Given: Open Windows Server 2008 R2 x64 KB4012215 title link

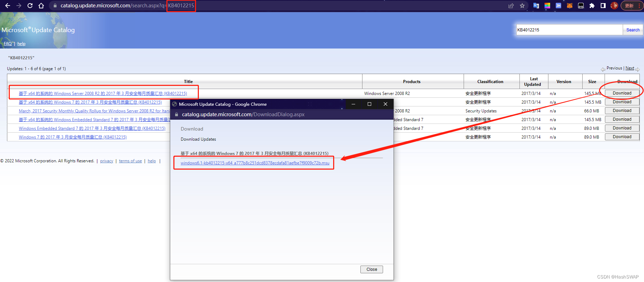Looking at the screenshot, I should pyautogui.click(x=103, y=94).
